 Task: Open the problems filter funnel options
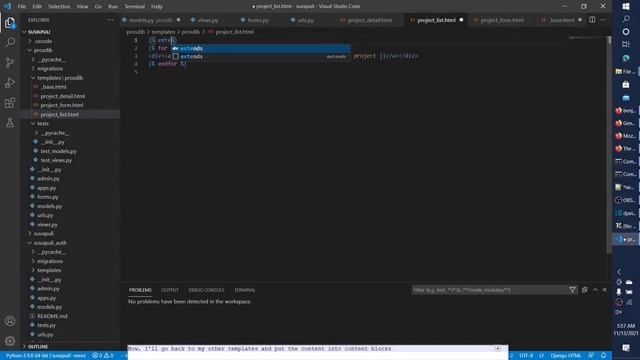point(572,290)
